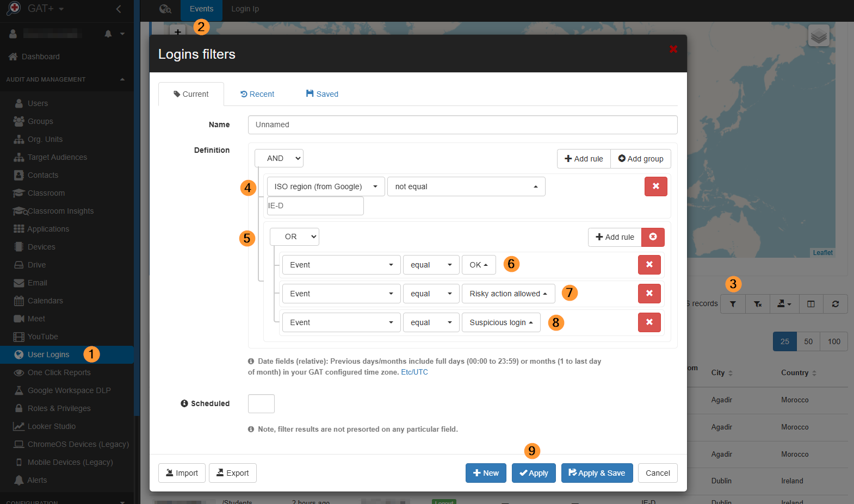Switch to the Saved filters tab
This screenshot has width=854, height=504.
pyautogui.click(x=322, y=94)
